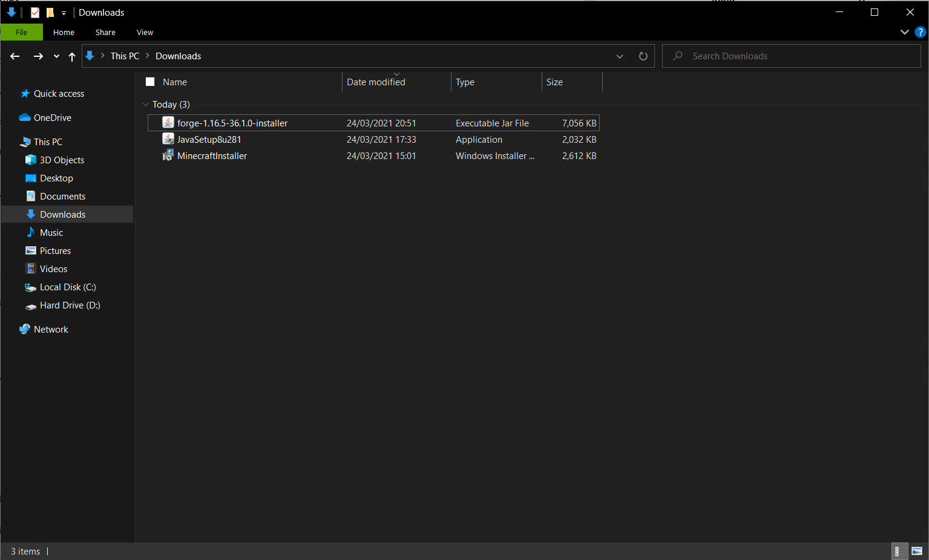This screenshot has height=560, width=929.
Task: Click the JavaSetup8u281 application icon
Action: point(168,139)
